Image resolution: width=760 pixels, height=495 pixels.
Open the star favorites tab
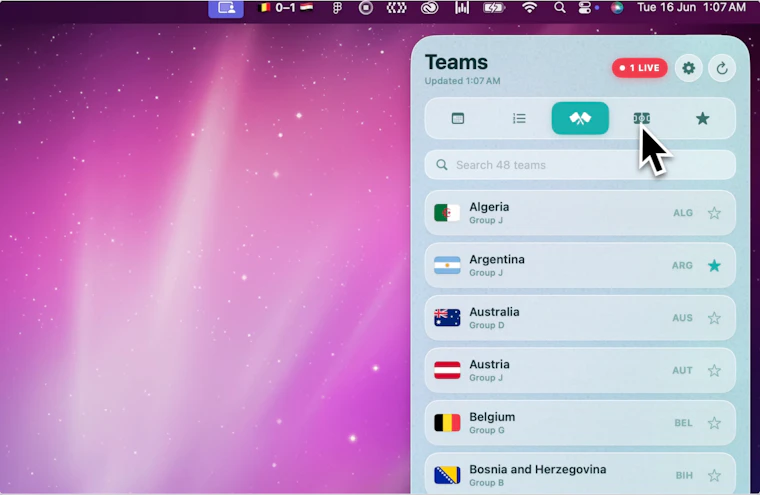[703, 118]
